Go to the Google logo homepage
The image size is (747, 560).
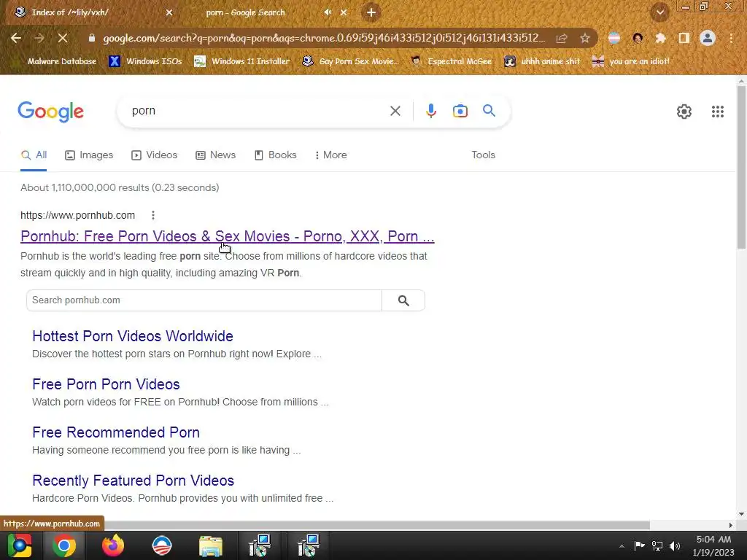click(51, 112)
